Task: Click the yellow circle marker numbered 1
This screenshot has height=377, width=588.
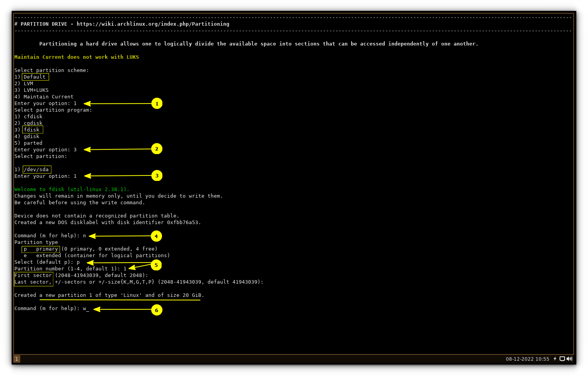Action: (157, 103)
